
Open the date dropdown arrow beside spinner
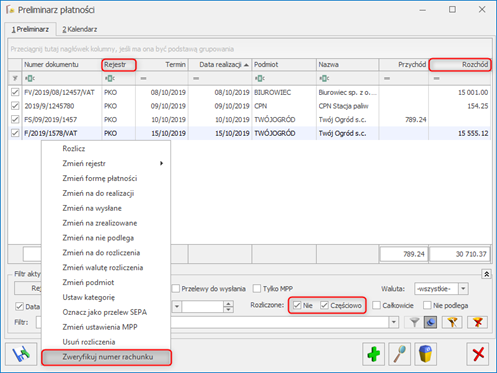click(177, 306)
